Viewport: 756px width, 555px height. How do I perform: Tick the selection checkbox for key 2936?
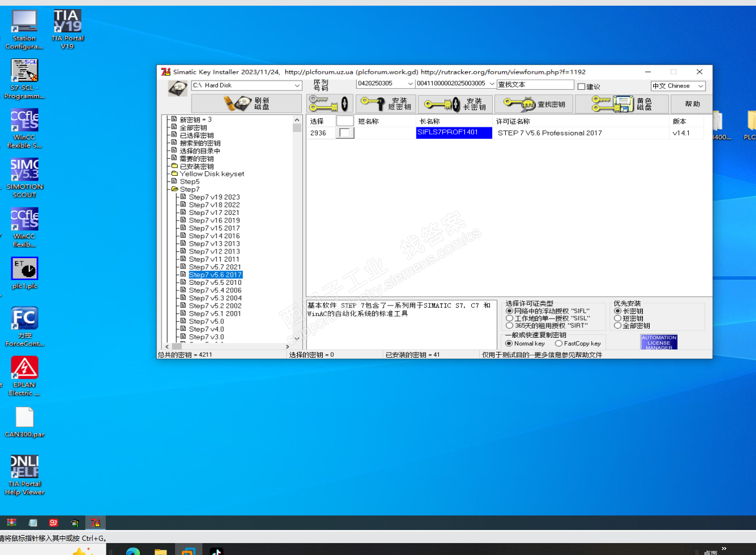344,132
